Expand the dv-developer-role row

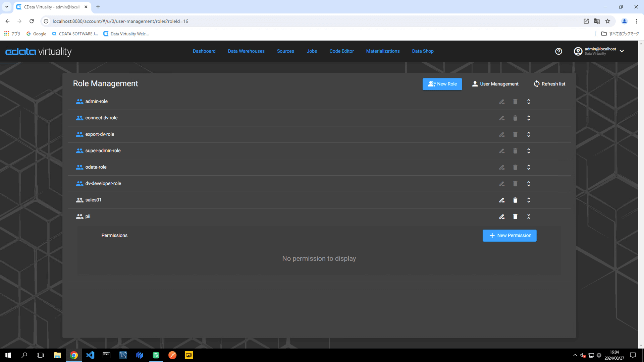tap(529, 184)
